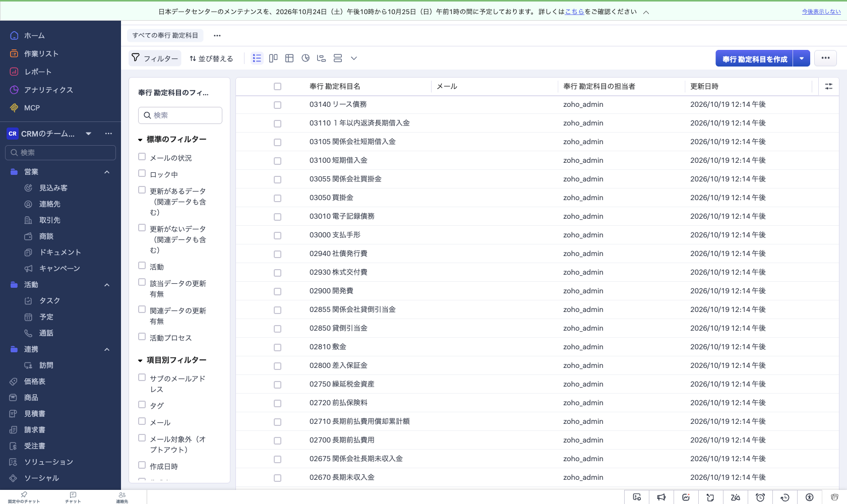
Task: Open the chart view icon
Action: tap(306, 58)
